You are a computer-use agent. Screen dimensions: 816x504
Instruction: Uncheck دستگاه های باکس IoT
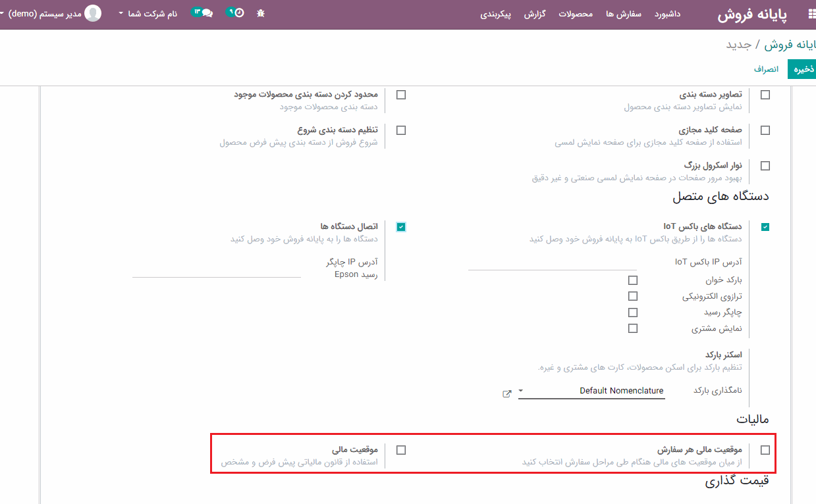[765, 227]
